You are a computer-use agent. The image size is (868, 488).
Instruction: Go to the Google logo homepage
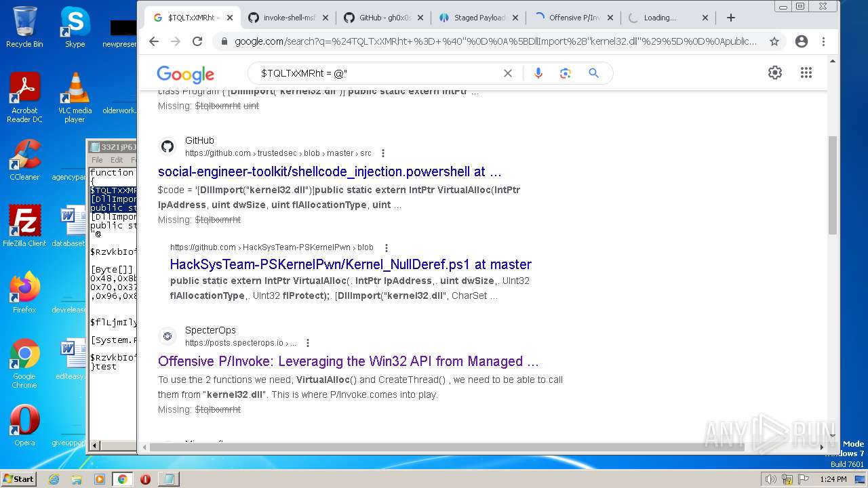coord(185,74)
